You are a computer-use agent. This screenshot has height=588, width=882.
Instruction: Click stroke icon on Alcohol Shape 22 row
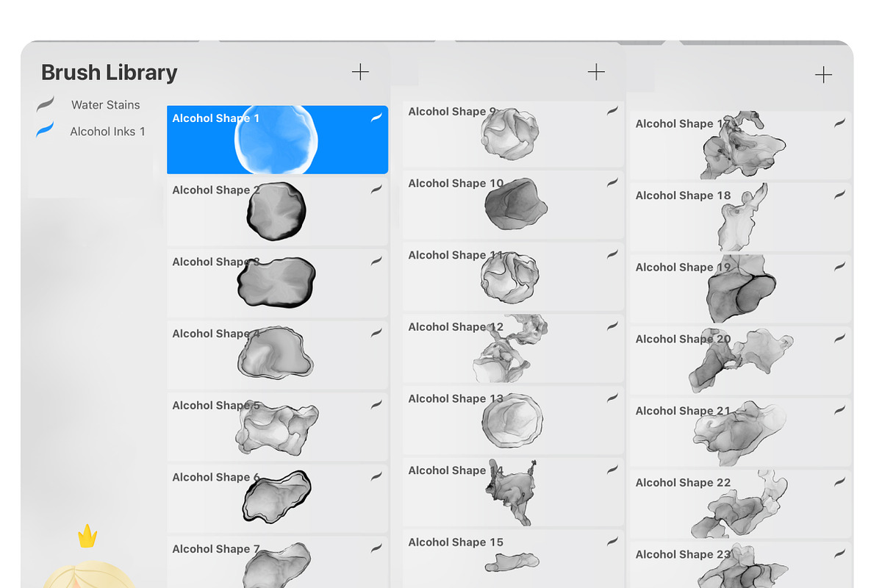tap(839, 482)
